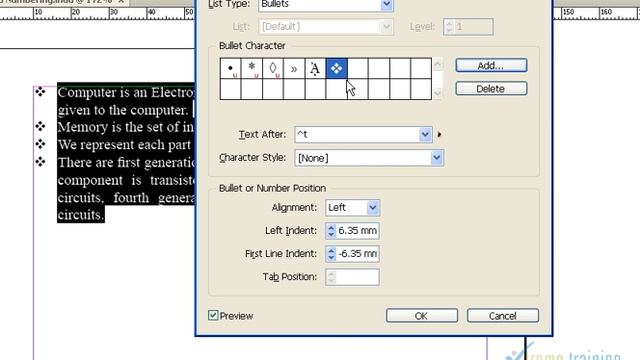Open the List Type dropdown
Screen dimensions: 640x360
386,4
